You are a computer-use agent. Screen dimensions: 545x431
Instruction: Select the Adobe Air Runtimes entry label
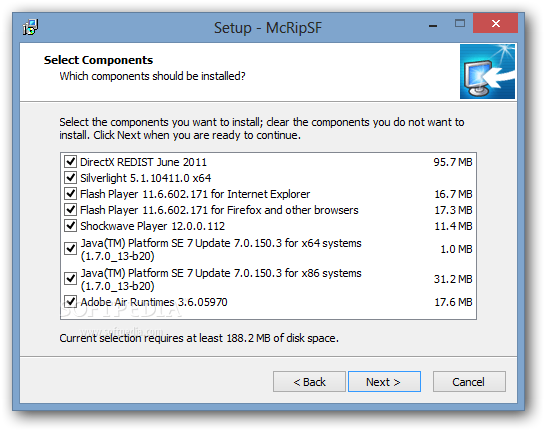154,302
